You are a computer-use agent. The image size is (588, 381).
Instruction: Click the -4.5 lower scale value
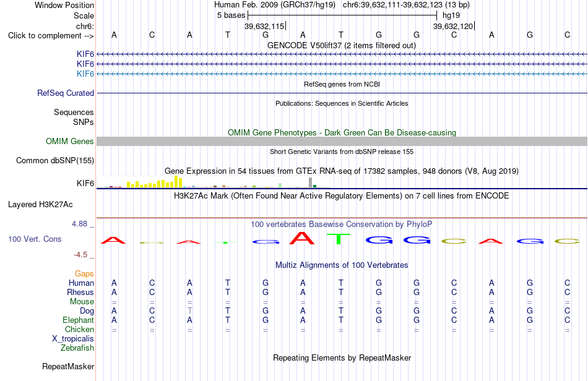[x=80, y=255]
